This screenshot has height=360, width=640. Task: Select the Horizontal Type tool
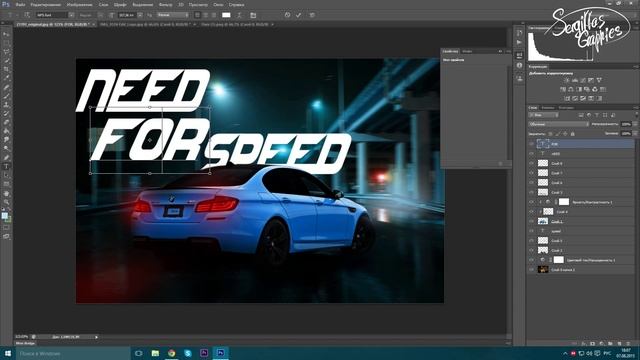coord(6,167)
